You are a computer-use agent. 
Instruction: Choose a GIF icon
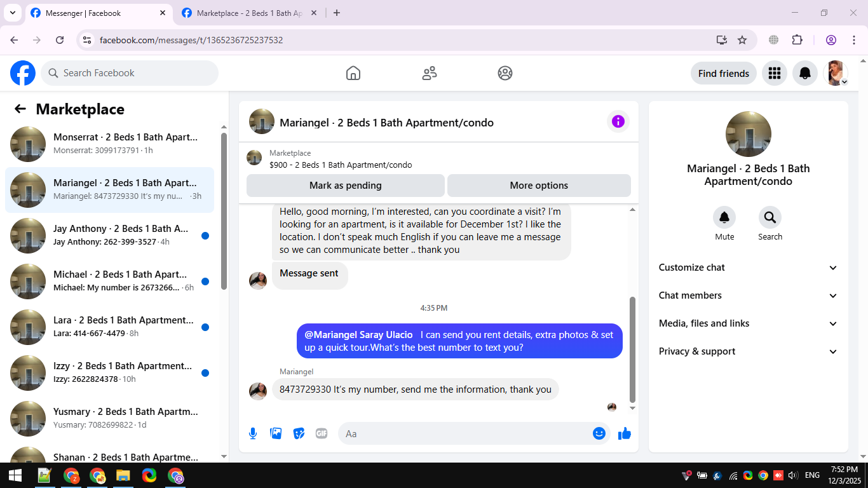tap(322, 433)
